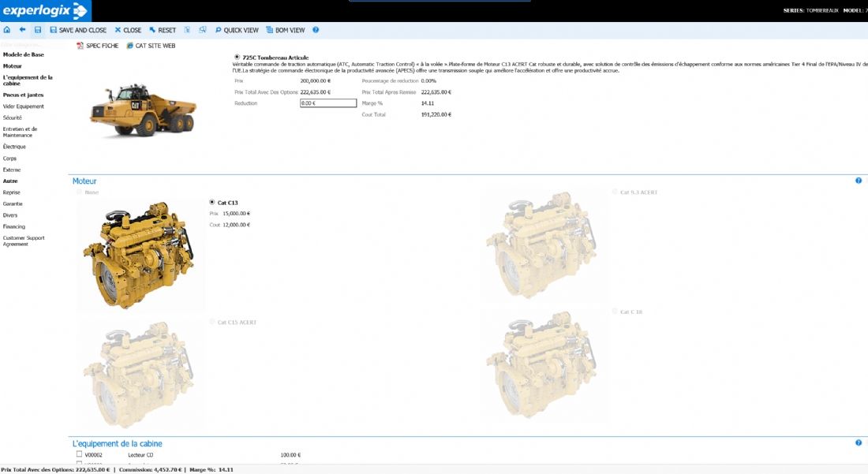Open Divers category
The width and height of the screenshot is (868, 474).
coord(10,215)
